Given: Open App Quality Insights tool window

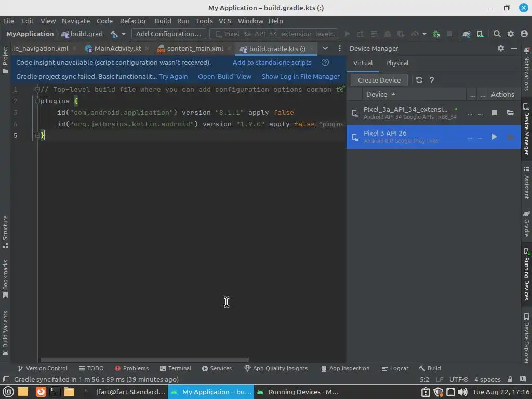Looking at the screenshot, I should 276,368.
